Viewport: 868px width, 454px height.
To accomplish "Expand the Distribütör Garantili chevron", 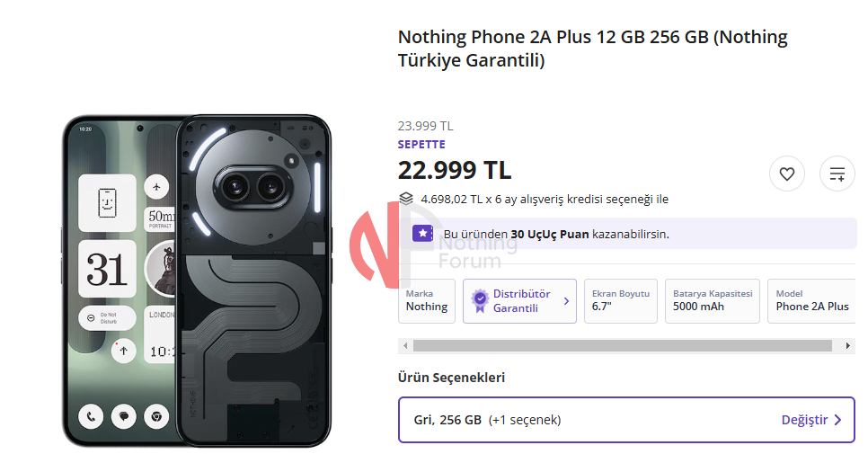I will pos(566,301).
